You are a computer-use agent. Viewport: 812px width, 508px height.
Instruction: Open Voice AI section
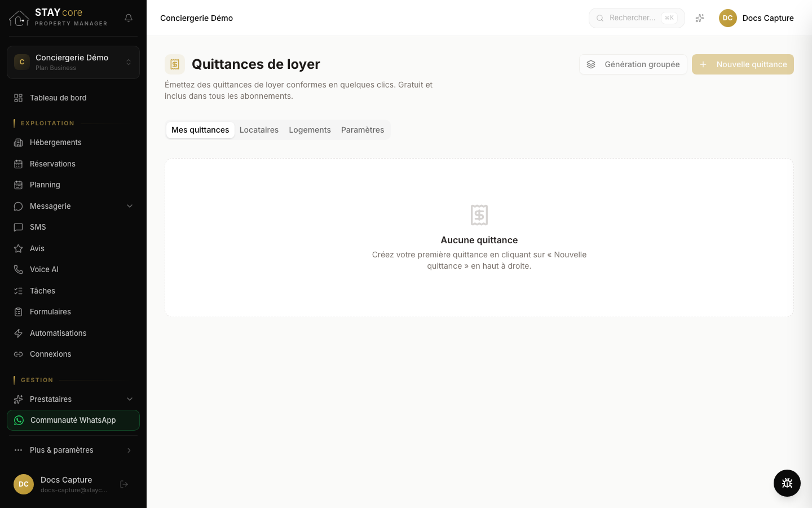tap(73, 269)
